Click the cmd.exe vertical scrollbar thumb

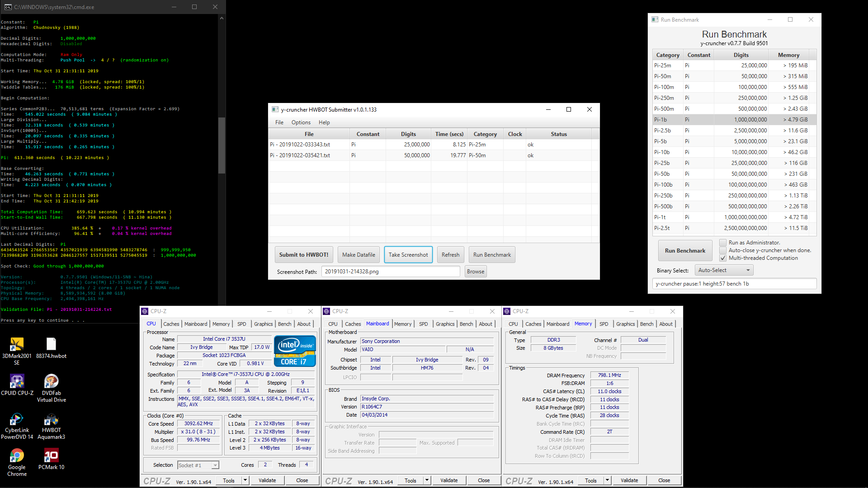pos(222,145)
